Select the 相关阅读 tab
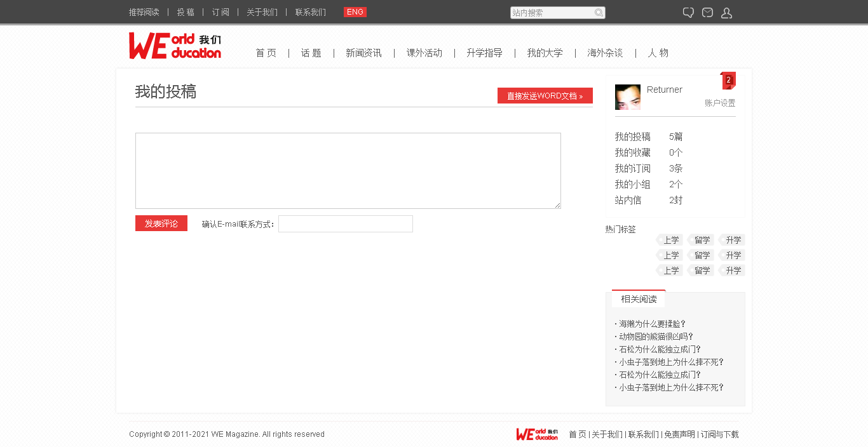 (x=639, y=299)
